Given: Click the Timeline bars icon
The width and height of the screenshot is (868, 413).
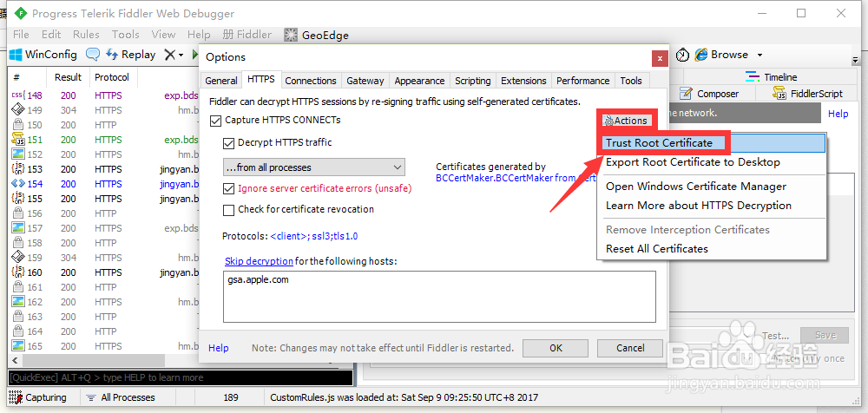Looking at the screenshot, I should 753,77.
